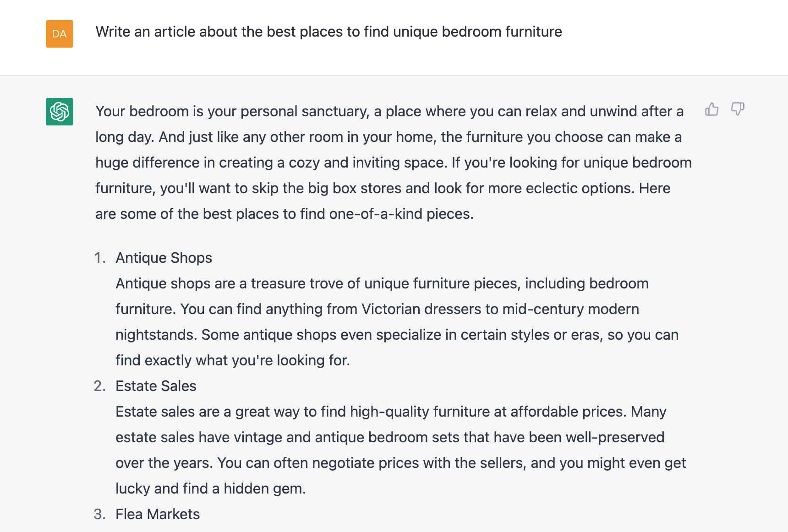
Task: Click the sentence starting 'Estate sales are a great way'
Action: coord(371,412)
